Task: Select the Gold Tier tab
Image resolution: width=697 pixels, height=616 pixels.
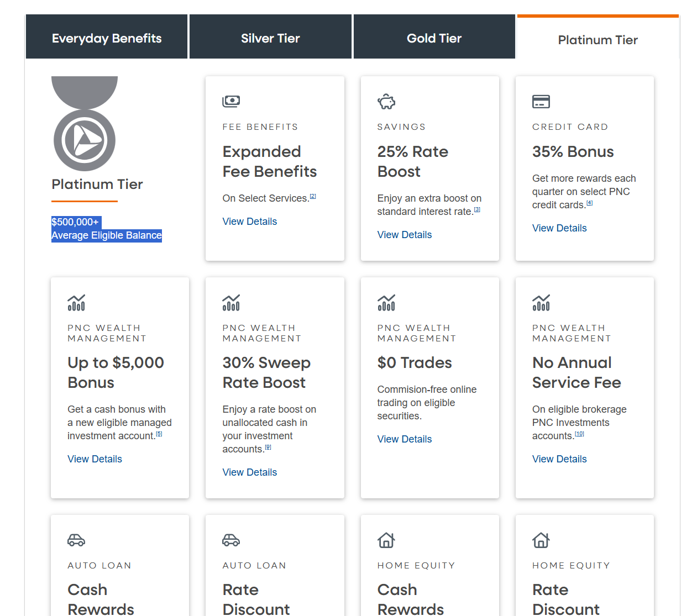Action: point(434,38)
